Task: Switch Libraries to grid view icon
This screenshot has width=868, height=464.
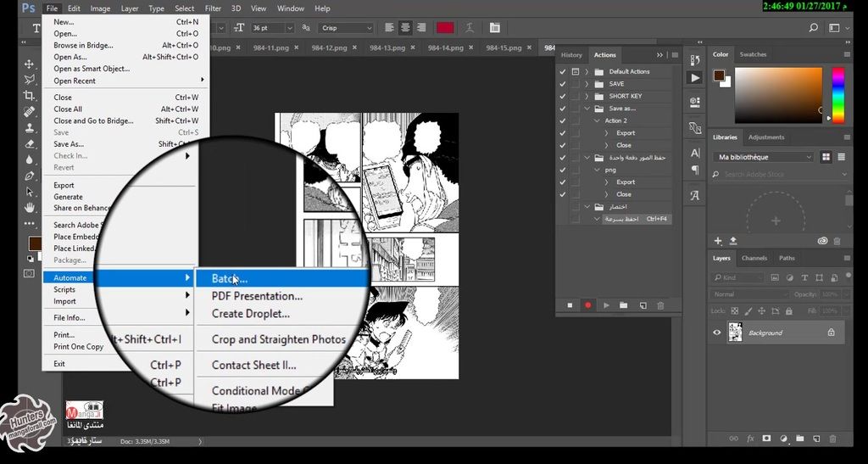Action: (x=826, y=157)
